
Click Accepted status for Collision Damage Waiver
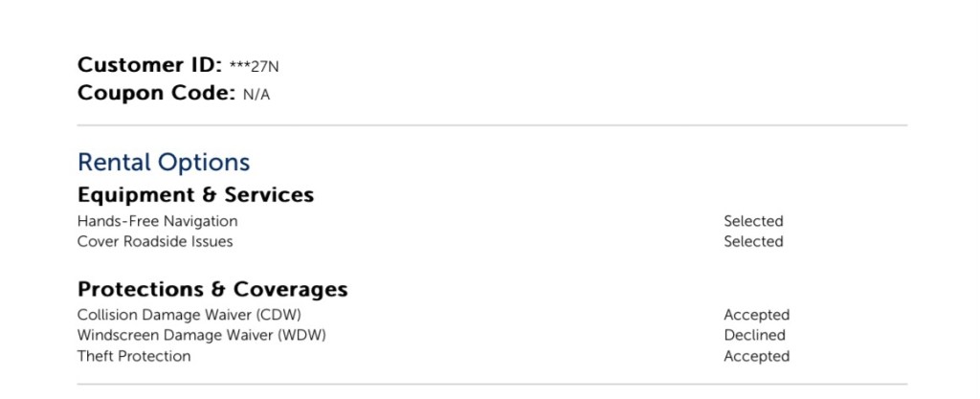(x=756, y=315)
